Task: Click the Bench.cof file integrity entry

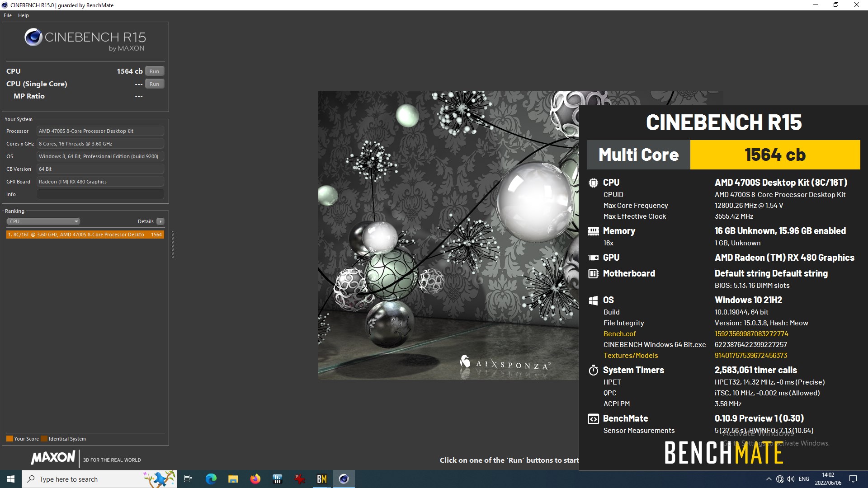Action: tap(619, 334)
